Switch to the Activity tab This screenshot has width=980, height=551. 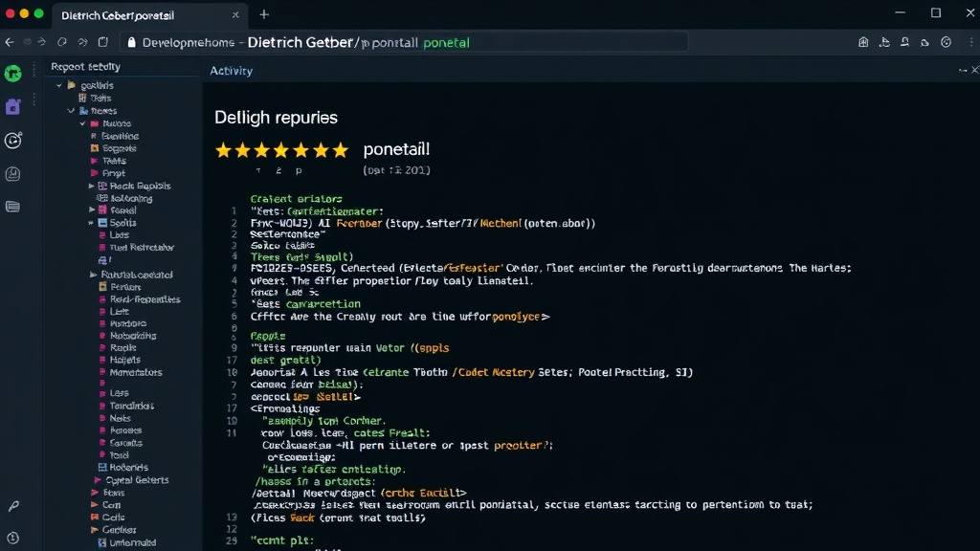click(x=232, y=71)
